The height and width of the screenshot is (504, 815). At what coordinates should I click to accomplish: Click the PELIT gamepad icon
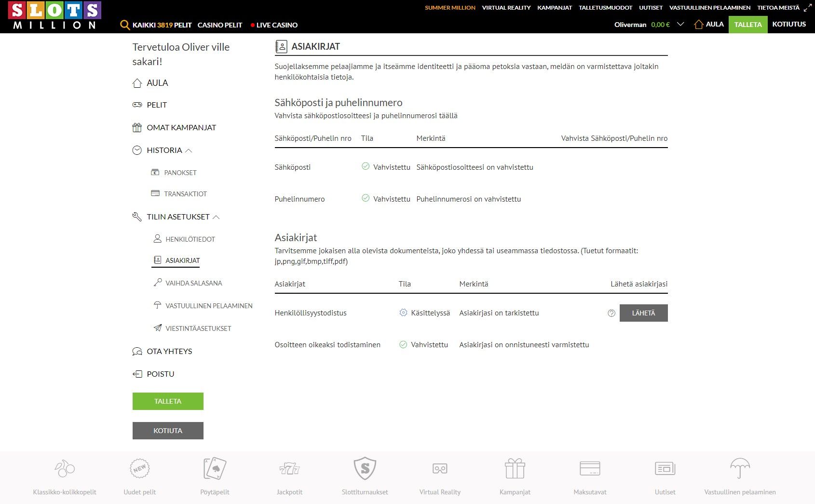point(137,105)
